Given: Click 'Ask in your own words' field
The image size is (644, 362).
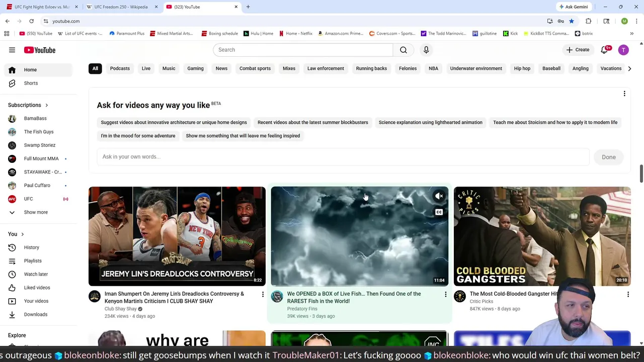Looking at the screenshot, I should coord(343,157).
